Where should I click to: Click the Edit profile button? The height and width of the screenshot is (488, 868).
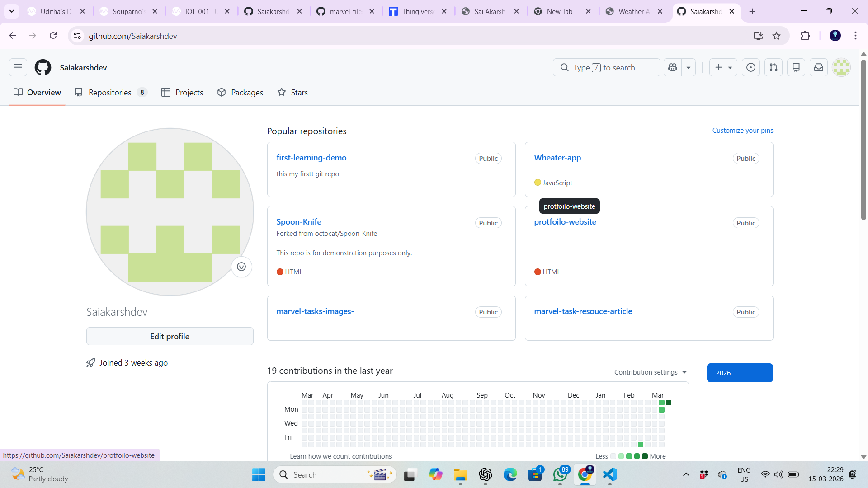(170, 336)
